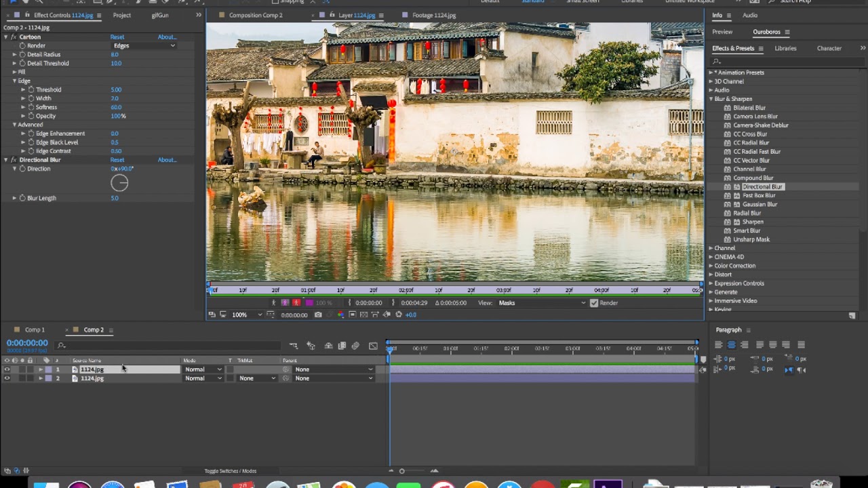
Task: Select Gaussian Blur effect in list
Action: point(759,204)
